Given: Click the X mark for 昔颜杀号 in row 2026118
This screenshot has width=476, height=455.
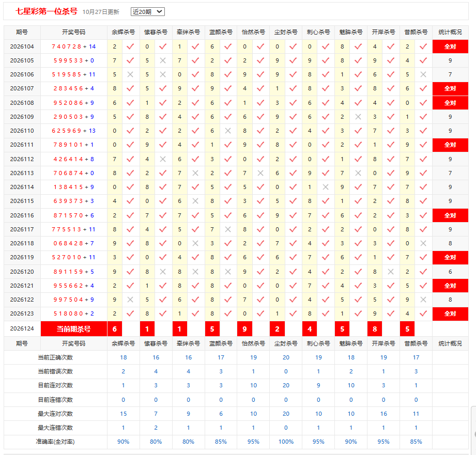Looking at the screenshot, I should click(423, 243).
